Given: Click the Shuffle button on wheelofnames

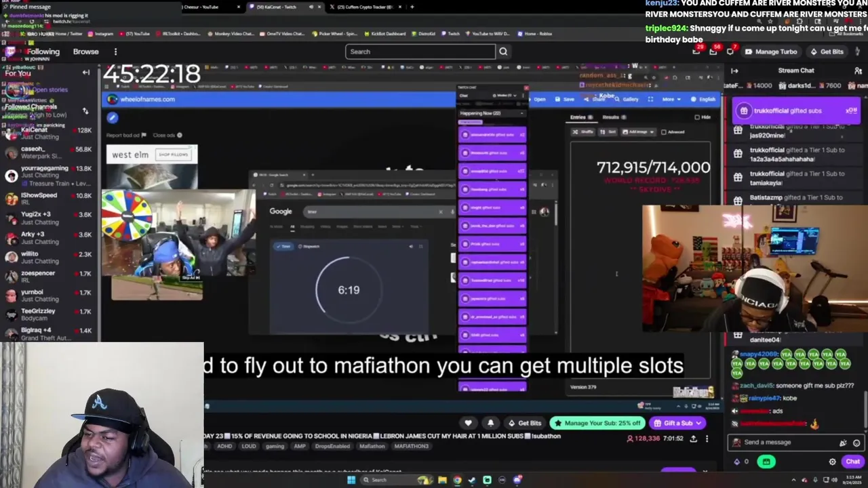Looking at the screenshot, I should tap(584, 132).
